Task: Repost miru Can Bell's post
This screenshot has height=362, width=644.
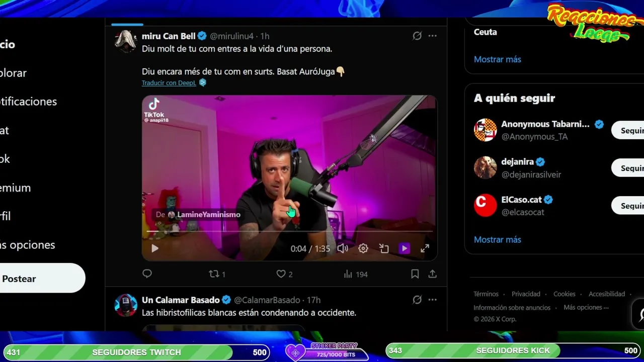Action: (217, 274)
